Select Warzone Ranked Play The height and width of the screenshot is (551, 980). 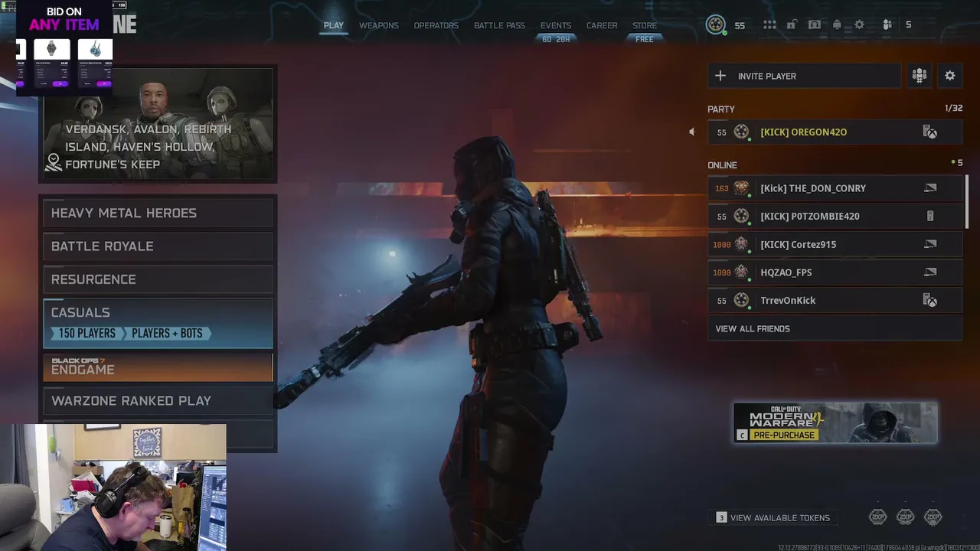pyautogui.click(x=158, y=401)
